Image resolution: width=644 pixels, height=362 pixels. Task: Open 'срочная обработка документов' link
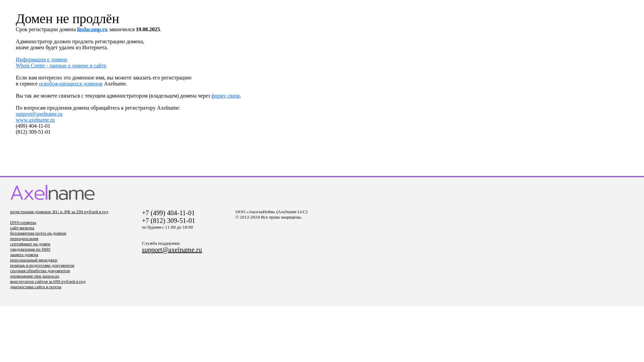(40, 271)
